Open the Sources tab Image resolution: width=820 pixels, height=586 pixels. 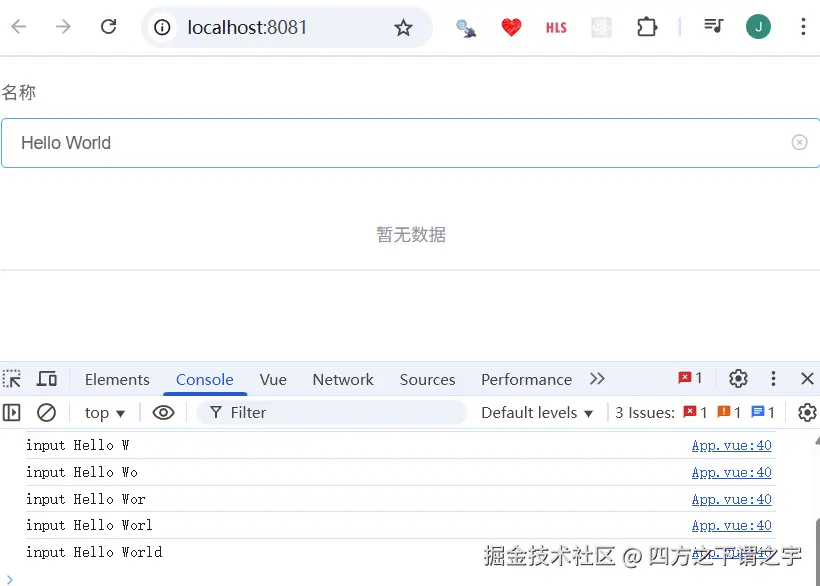[427, 380]
